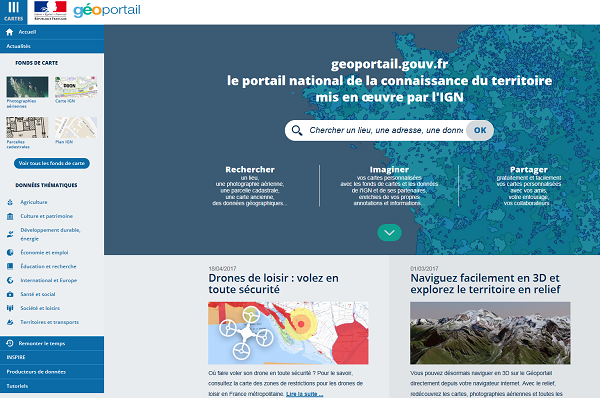Open the INSPIRE menu entry
The width and height of the screenshot is (600, 398).
[x=52, y=357]
